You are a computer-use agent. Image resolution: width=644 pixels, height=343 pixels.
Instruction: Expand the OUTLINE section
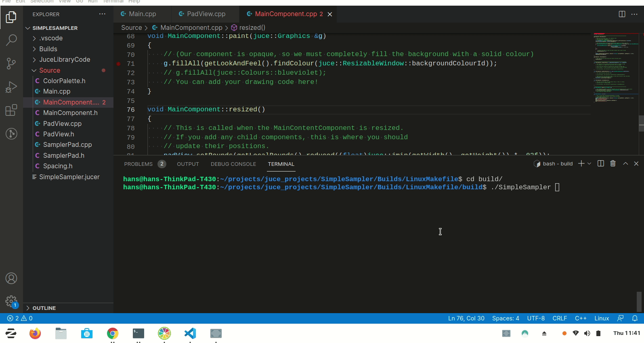coord(44,308)
